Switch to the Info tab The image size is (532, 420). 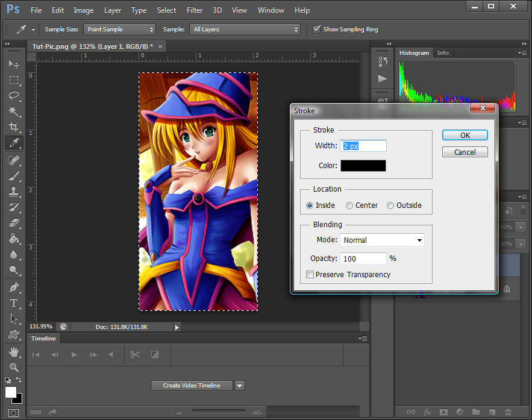pos(443,53)
